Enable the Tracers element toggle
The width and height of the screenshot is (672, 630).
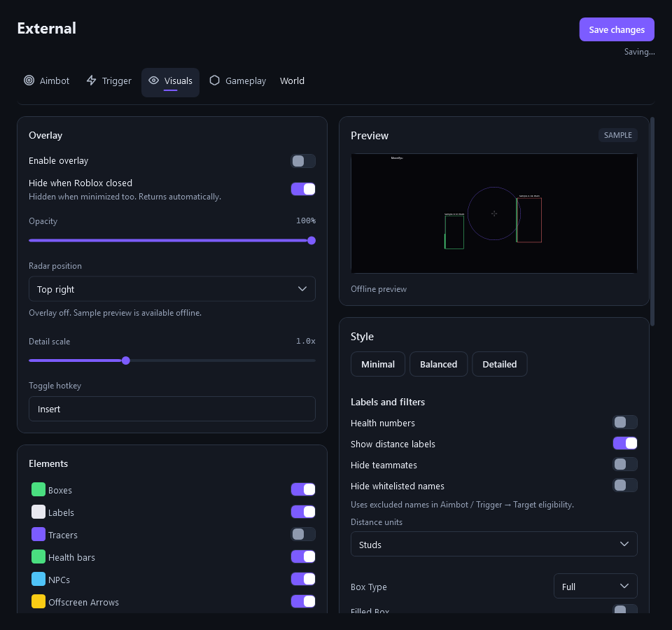click(303, 534)
